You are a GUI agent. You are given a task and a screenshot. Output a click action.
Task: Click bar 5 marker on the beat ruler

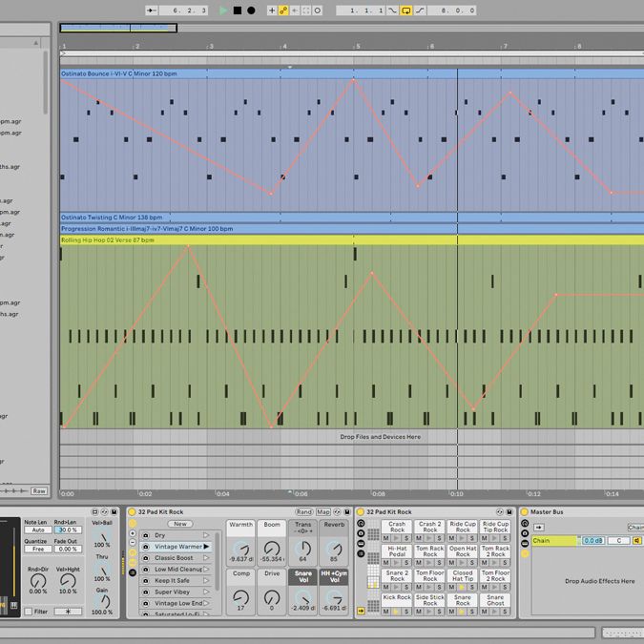(358, 47)
